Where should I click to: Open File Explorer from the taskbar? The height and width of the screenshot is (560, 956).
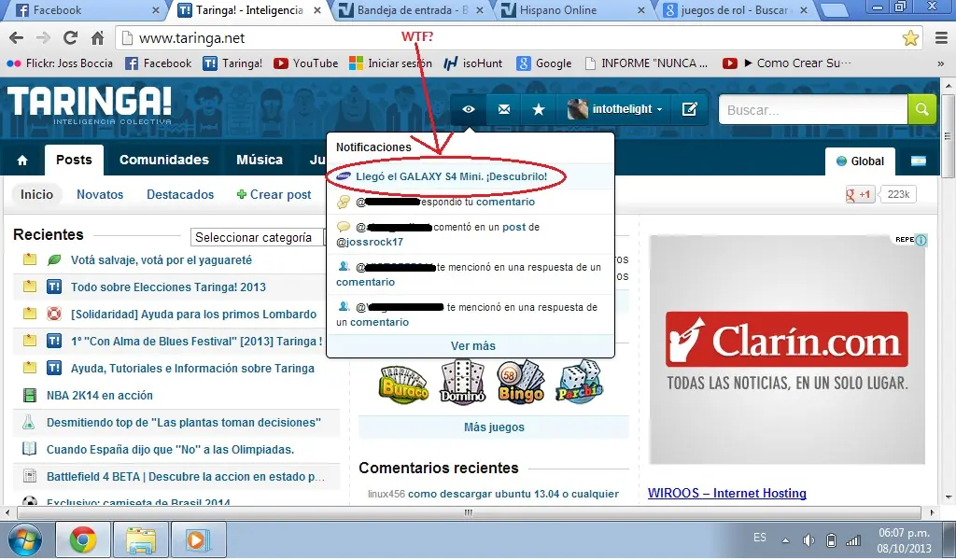click(141, 539)
